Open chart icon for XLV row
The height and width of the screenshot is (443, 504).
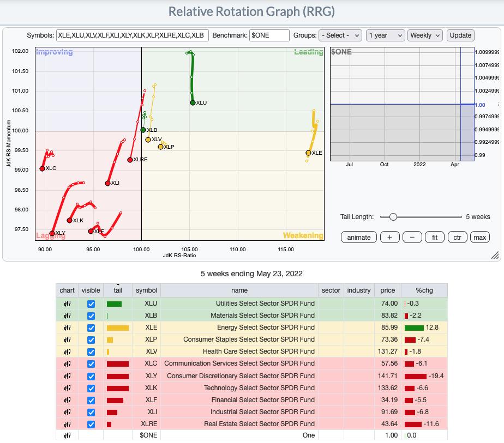[67, 352]
